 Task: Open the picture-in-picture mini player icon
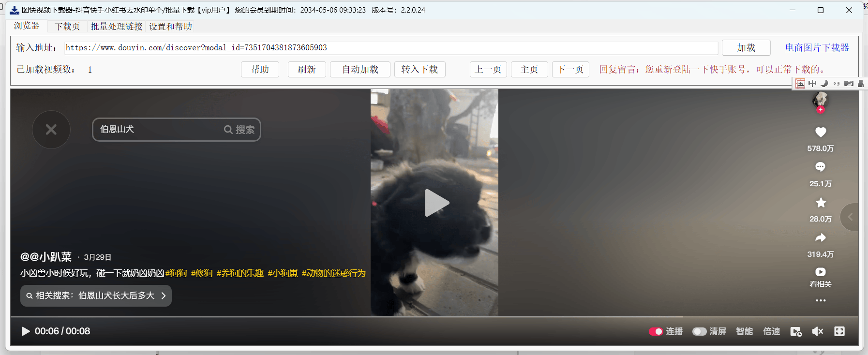[796, 331]
